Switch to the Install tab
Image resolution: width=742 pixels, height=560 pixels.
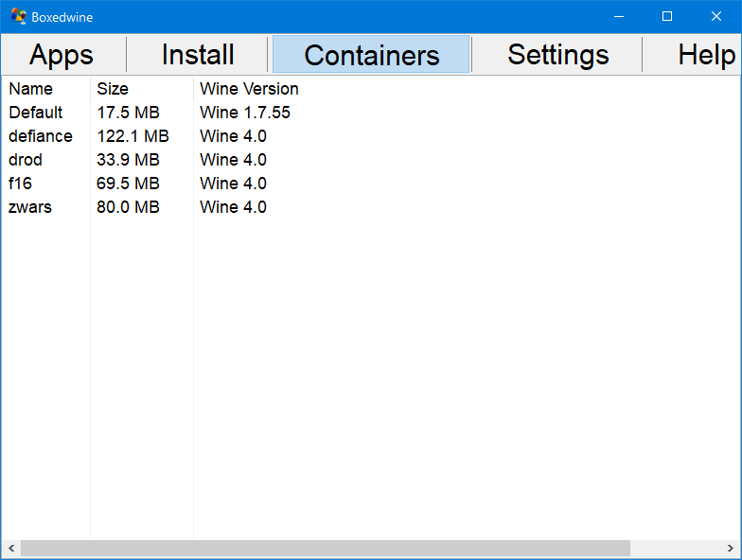pyautogui.click(x=198, y=55)
